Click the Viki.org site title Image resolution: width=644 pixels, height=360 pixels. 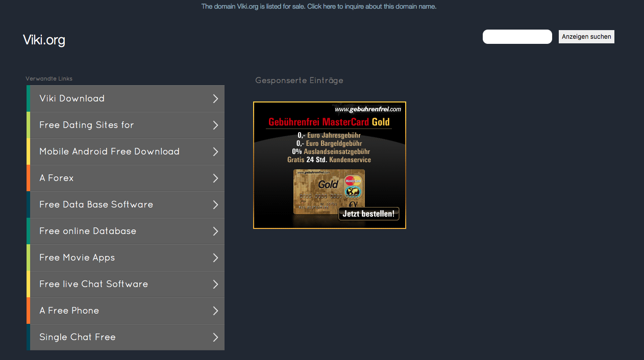coord(44,40)
